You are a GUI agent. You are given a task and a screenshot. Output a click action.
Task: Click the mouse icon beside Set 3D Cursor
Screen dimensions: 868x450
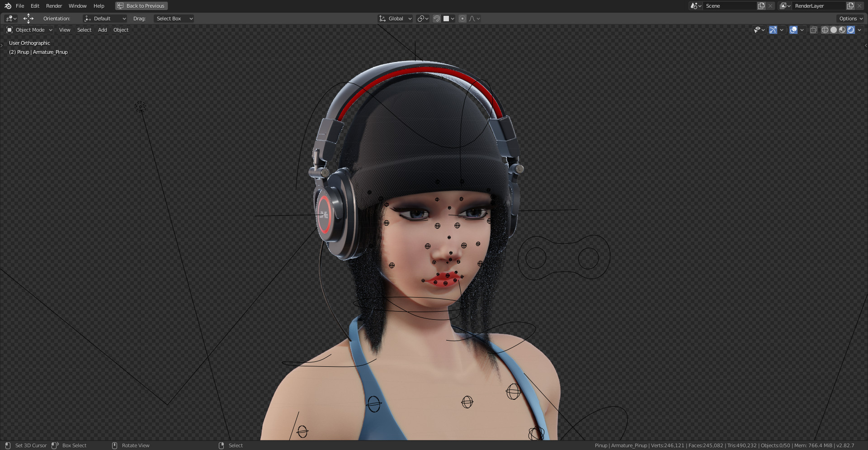(x=8, y=445)
